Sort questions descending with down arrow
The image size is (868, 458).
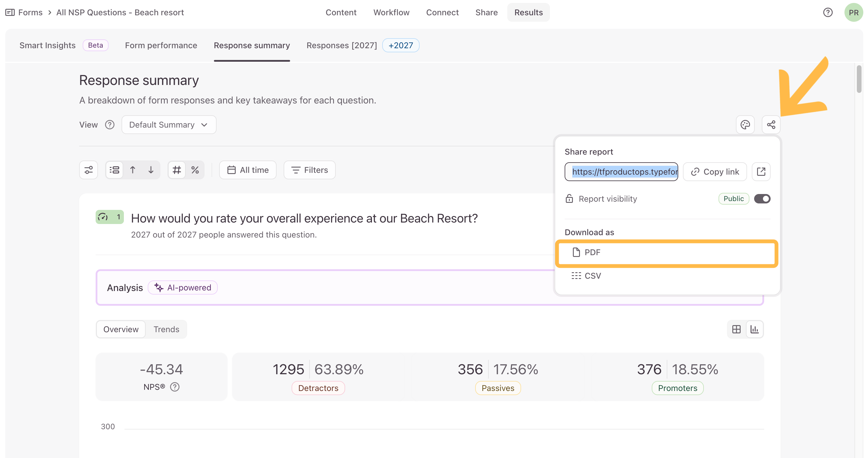point(151,170)
